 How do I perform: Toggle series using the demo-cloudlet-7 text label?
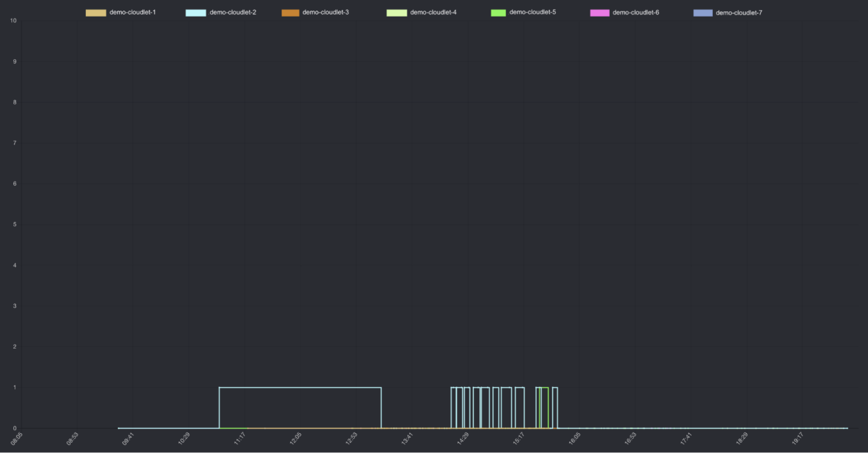click(x=739, y=13)
